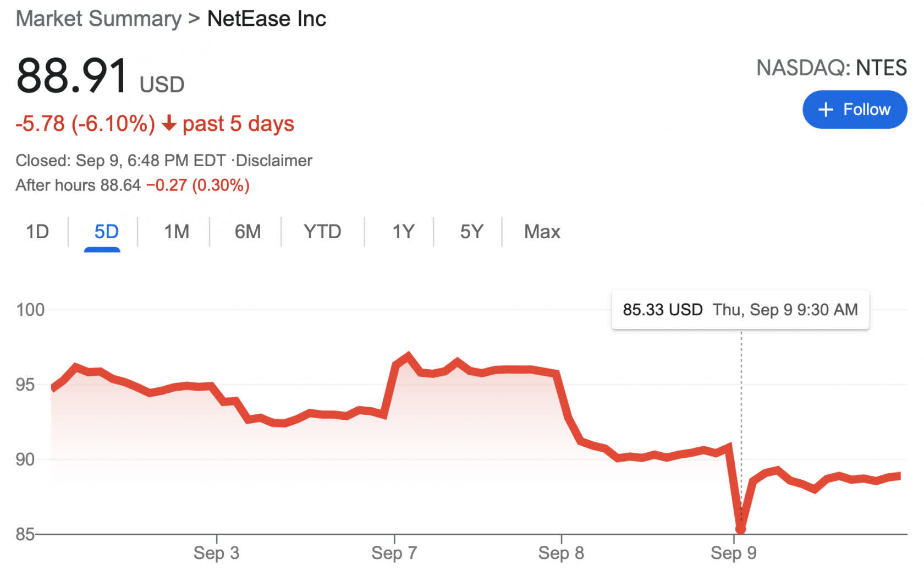Click the Market Summary breadcrumb
Viewport: 924px width, 570px height.
click(98, 19)
